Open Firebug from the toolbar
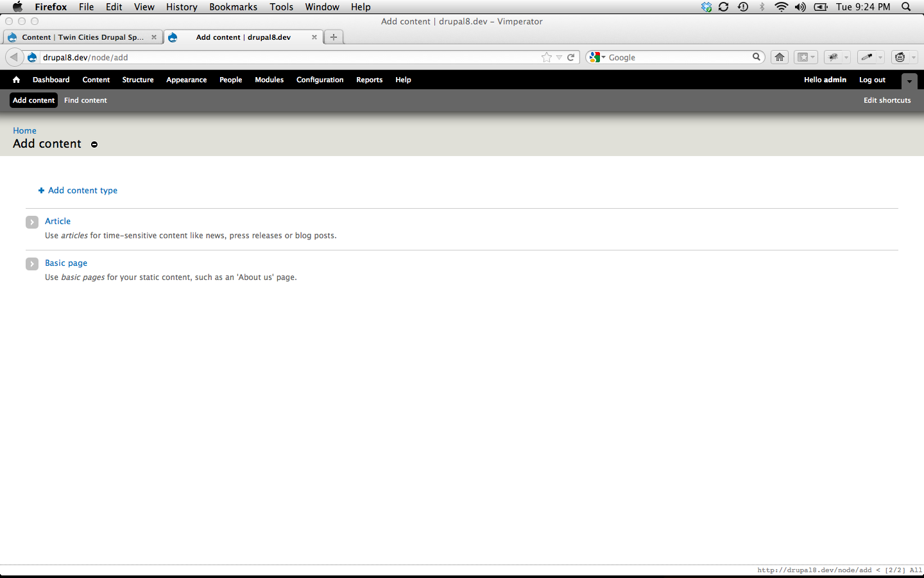 tap(833, 57)
